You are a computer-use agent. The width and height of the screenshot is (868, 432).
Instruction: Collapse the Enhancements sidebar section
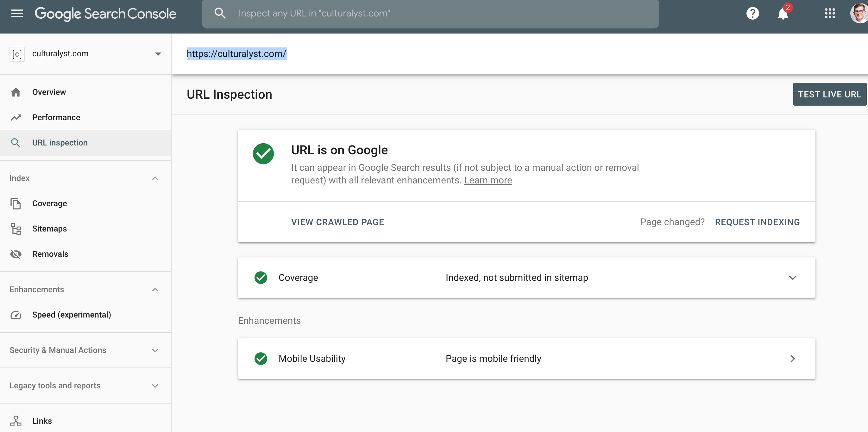tap(155, 290)
